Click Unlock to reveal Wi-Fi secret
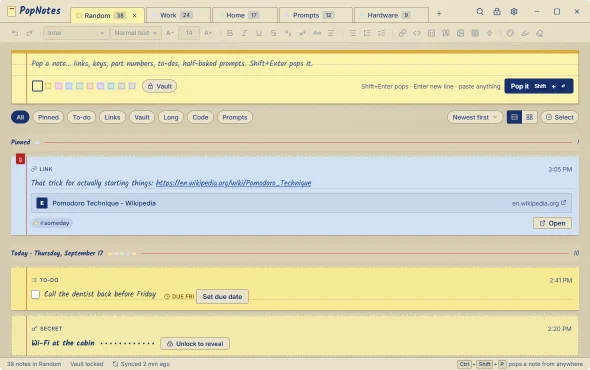The height and width of the screenshot is (370, 590). coord(195,344)
